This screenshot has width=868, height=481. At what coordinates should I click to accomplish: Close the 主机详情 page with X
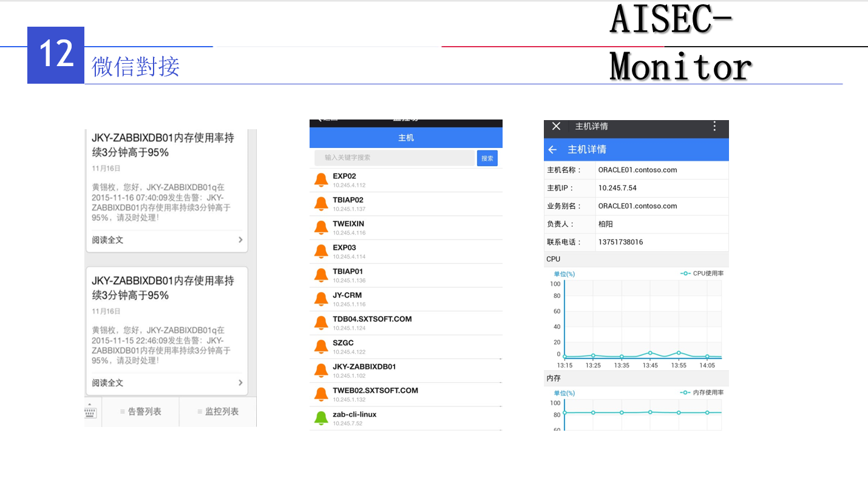(x=556, y=126)
